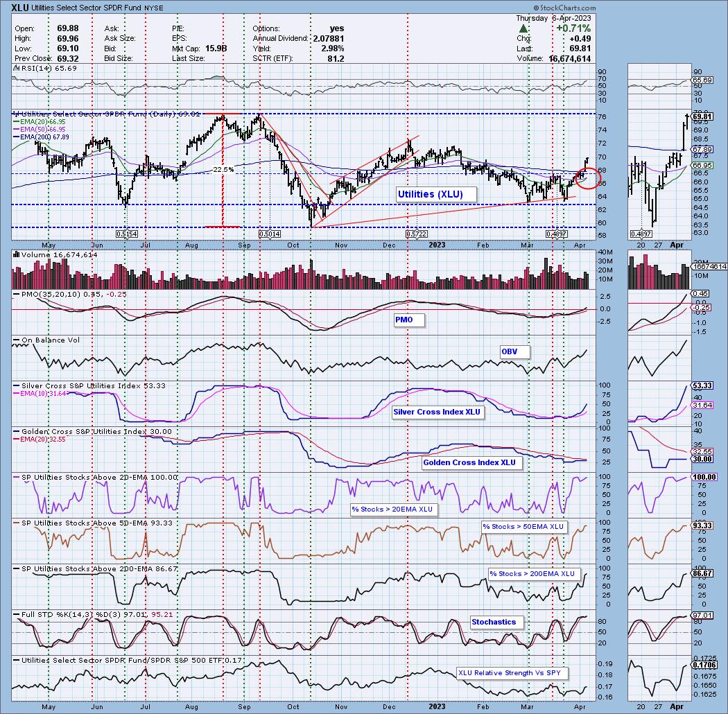Click the 0.45 PMO value tag
The image size is (728, 714).
(700, 294)
